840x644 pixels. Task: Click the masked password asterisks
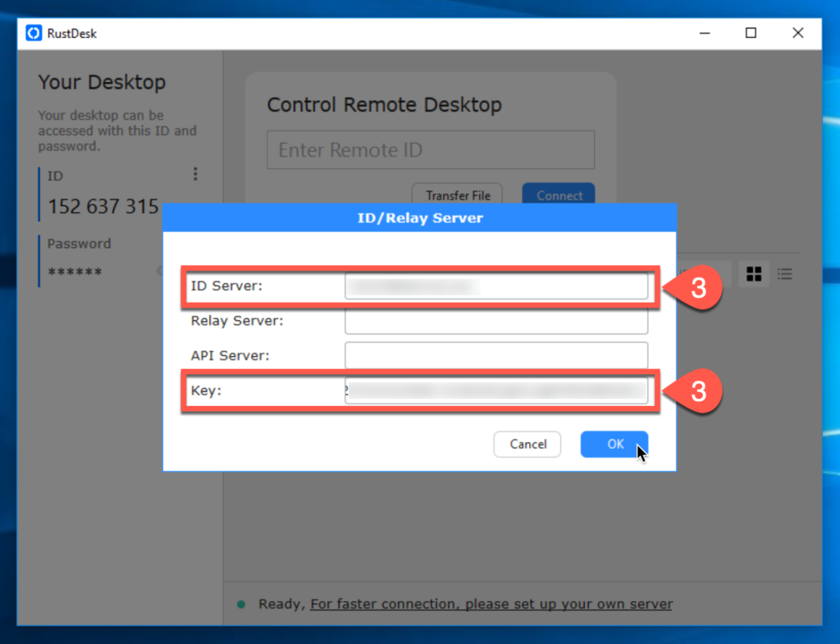(75, 272)
